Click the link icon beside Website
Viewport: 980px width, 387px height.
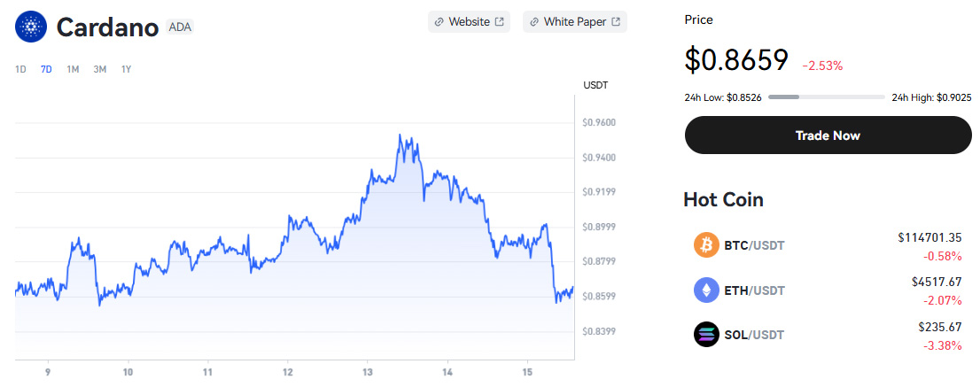pyautogui.click(x=439, y=21)
